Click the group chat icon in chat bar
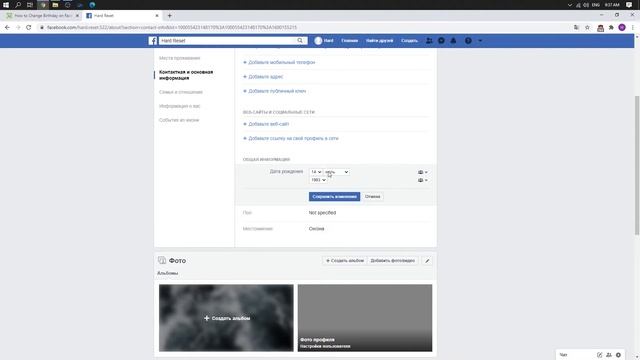This screenshot has height=360, width=640. [x=609, y=355]
